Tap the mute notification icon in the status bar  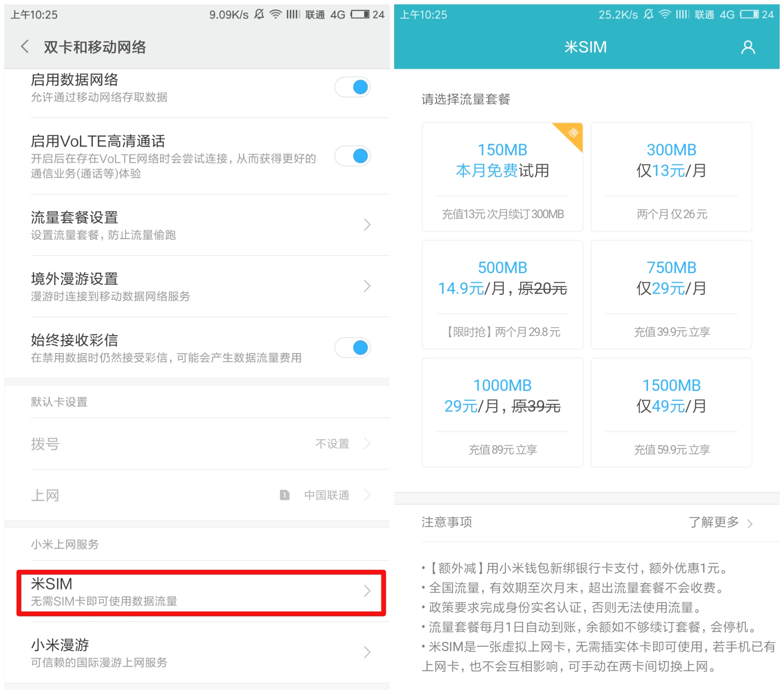click(258, 14)
